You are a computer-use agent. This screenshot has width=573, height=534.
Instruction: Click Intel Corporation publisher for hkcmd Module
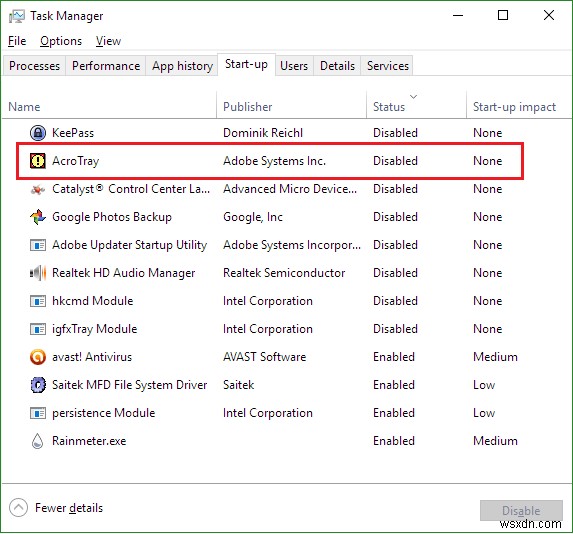point(268,301)
